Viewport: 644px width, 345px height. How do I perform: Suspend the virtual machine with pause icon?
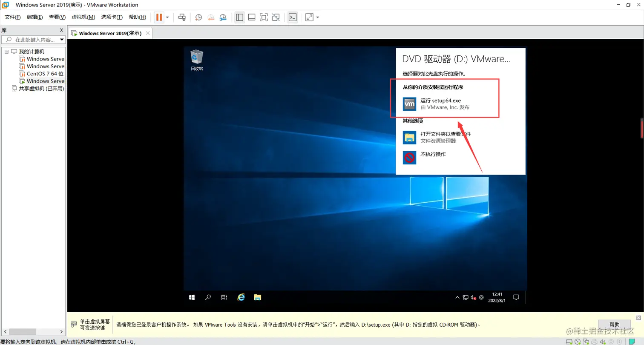point(159,17)
